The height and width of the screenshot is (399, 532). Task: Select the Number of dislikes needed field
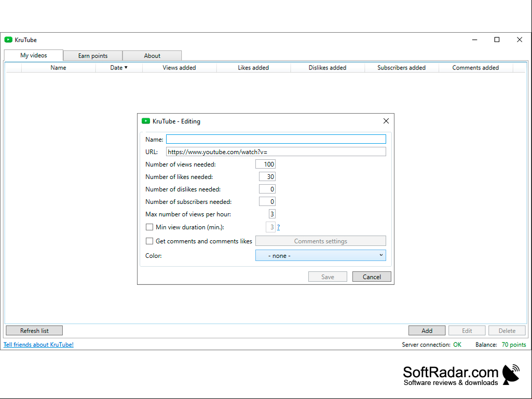267,189
